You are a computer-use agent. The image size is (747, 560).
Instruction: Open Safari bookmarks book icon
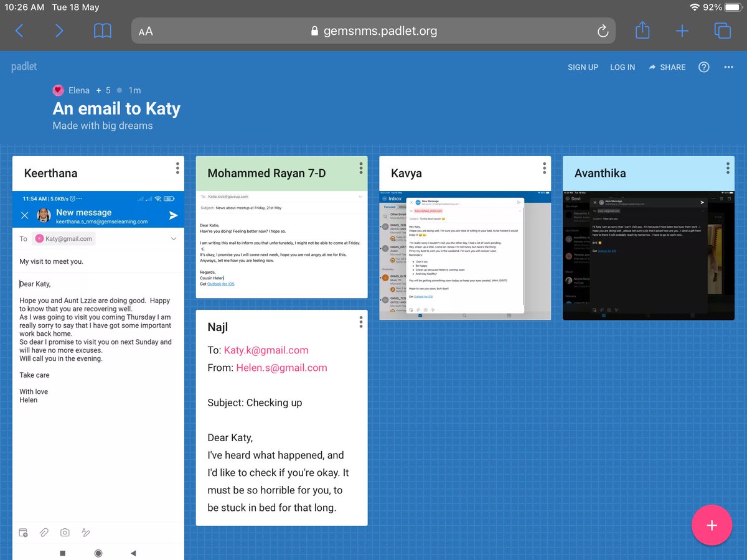click(103, 30)
